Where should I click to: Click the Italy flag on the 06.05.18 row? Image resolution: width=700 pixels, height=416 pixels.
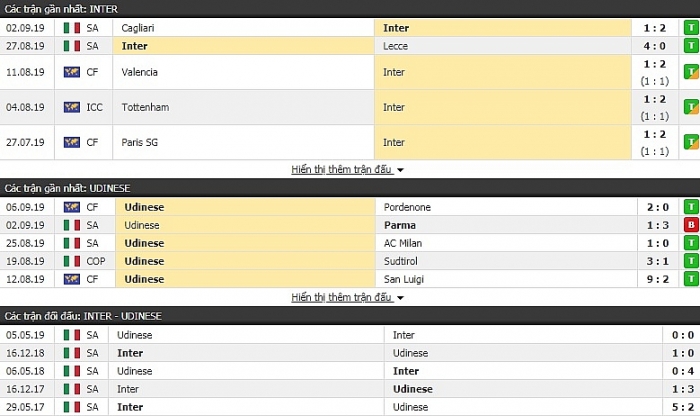(71, 371)
